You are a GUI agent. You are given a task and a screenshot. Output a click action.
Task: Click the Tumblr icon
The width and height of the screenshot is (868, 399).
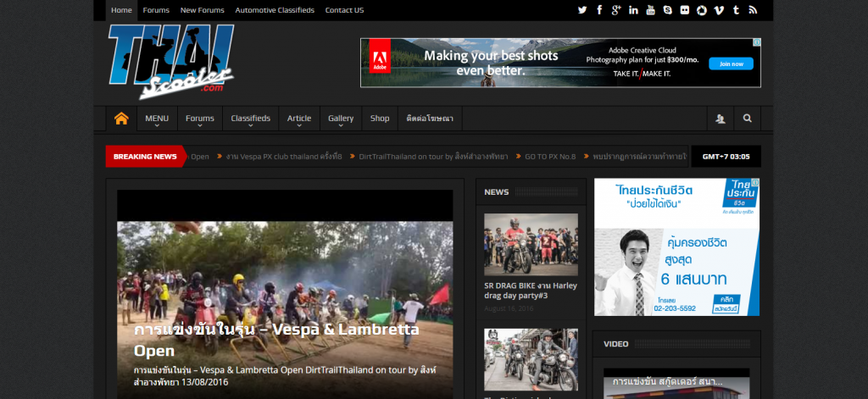(736, 10)
